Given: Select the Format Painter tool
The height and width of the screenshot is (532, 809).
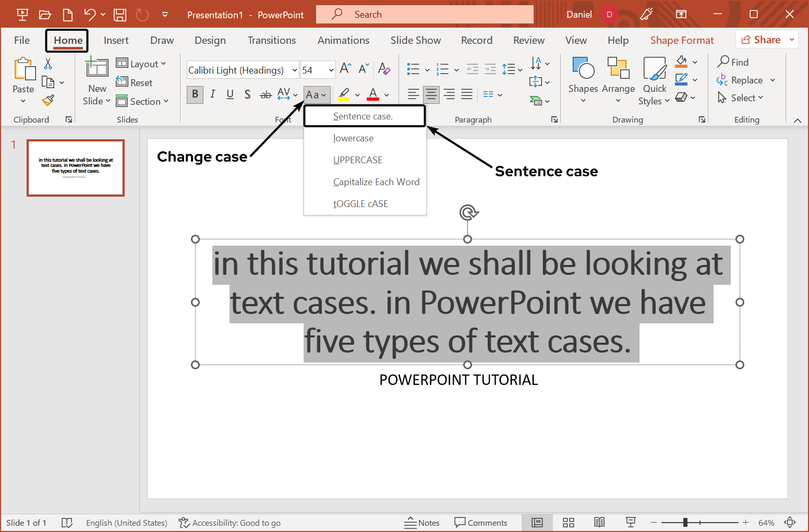Looking at the screenshot, I should pos(47,100).
